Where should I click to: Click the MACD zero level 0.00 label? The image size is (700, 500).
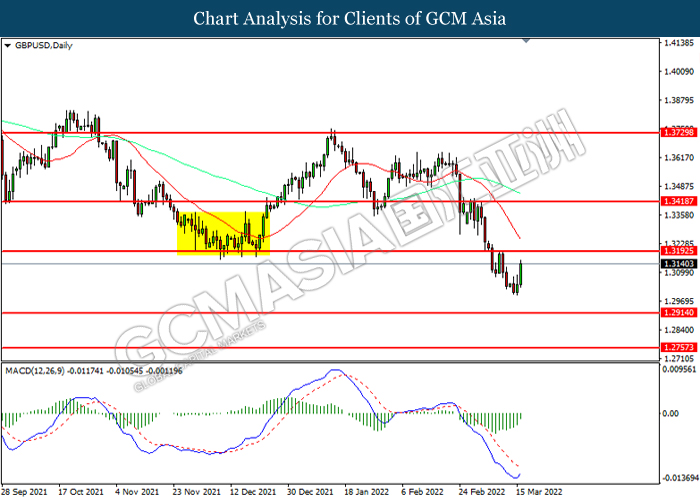pyautogui.click(x=671, y=413)
